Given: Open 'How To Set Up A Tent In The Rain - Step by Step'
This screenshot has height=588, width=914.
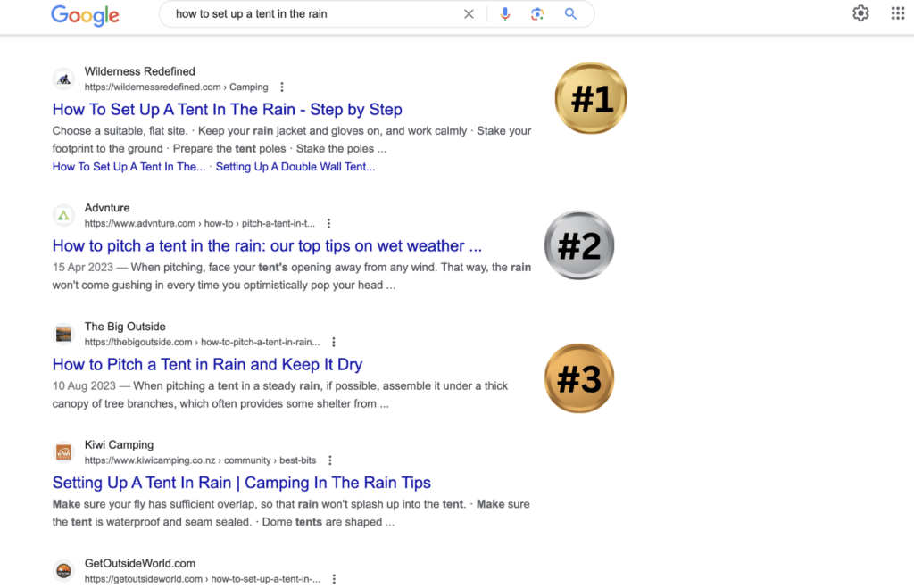Looking at the screenshot, I should click(228, 109).
